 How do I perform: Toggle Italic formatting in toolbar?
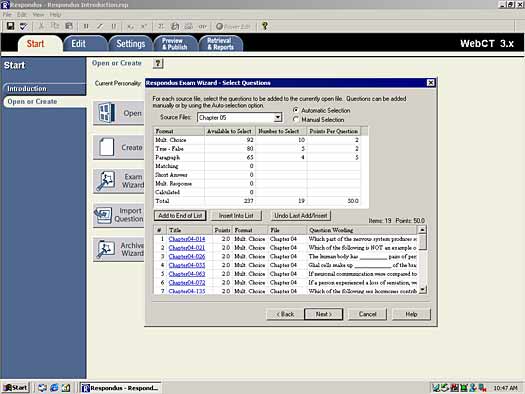pos(100,26)
